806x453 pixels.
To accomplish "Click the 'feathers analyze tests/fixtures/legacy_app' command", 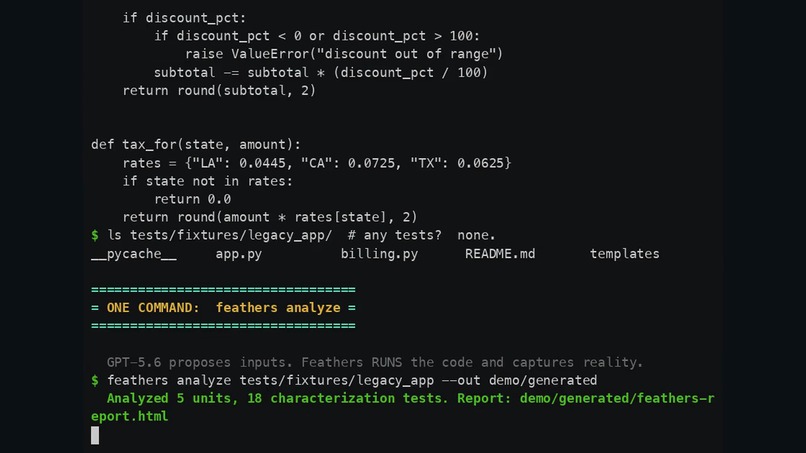I will click(x=352, y=380).
